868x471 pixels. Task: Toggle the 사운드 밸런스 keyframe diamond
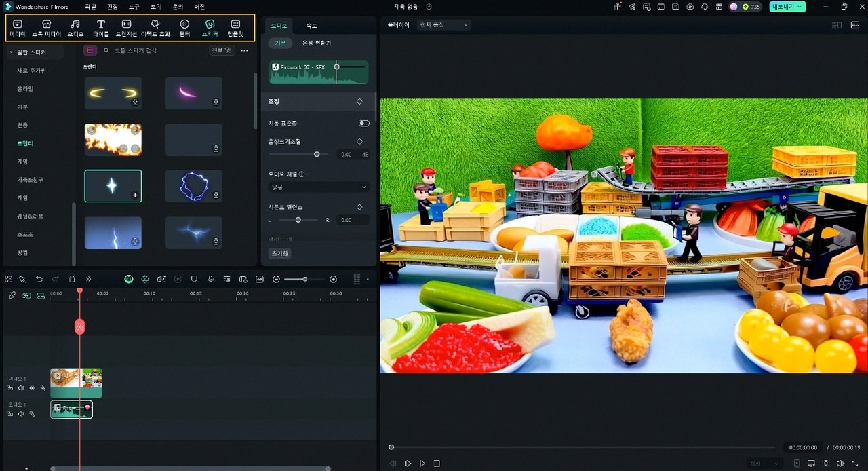pyautogui.click(x=359, y=207)
